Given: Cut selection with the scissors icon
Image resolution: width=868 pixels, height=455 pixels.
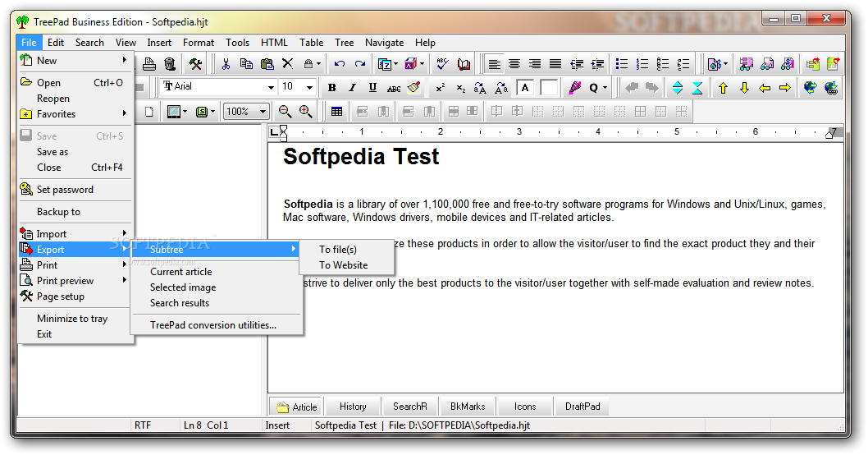Looking at the screenshot, I should point(226,64).
